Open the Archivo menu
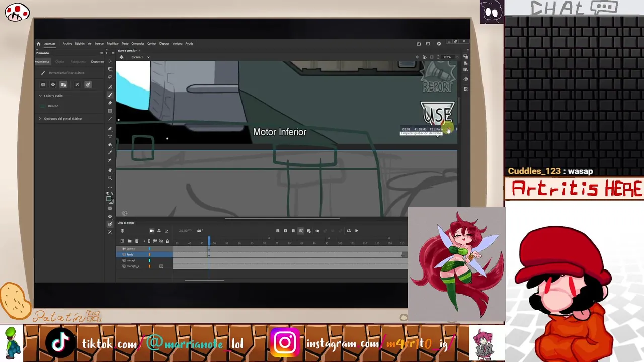The height and width of the screenshot is (362, 644). point(67,44)
